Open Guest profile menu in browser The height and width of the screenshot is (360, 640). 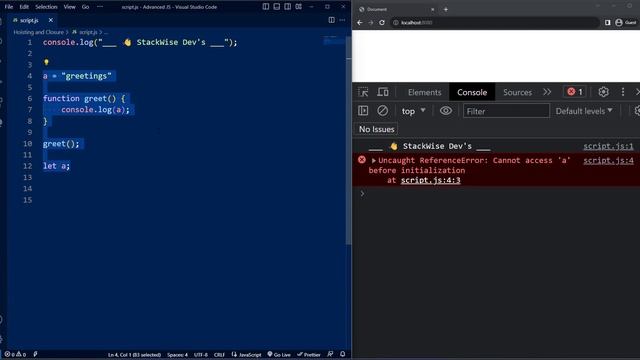pyautogui.click(x=626, y=22)
